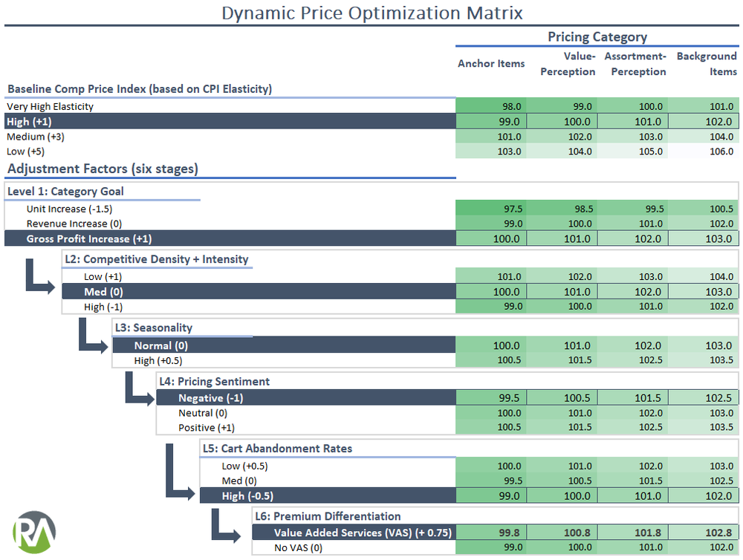Select the Anchor Items column header
Image resolution: width=743 pixels, height=560 pixels.
tap(491, 63)
